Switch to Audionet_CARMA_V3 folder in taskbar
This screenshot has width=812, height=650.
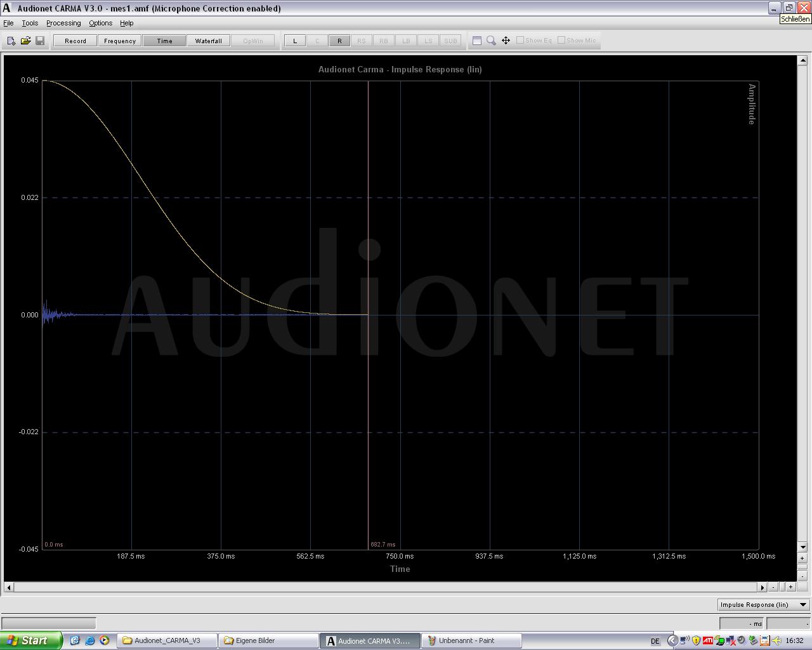[167, 640]
